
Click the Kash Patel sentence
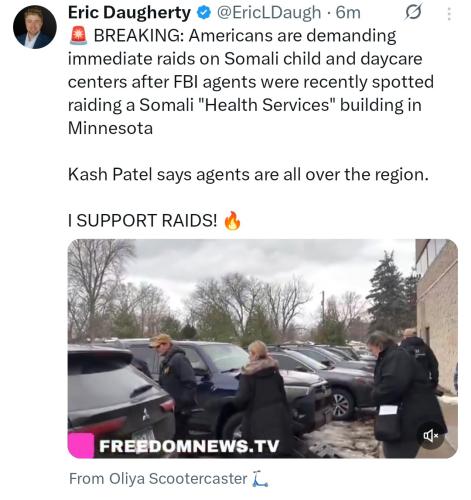(x=248, y=175)
